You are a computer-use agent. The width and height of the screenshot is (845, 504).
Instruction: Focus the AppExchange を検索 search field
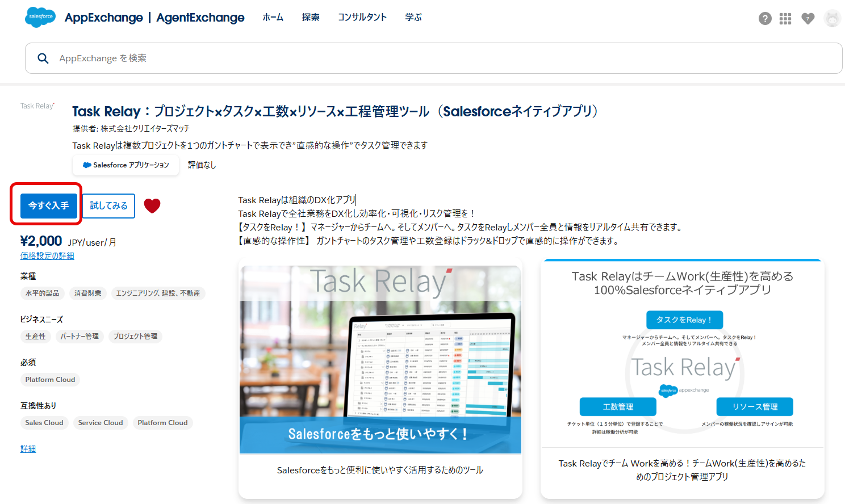(434, 58)
